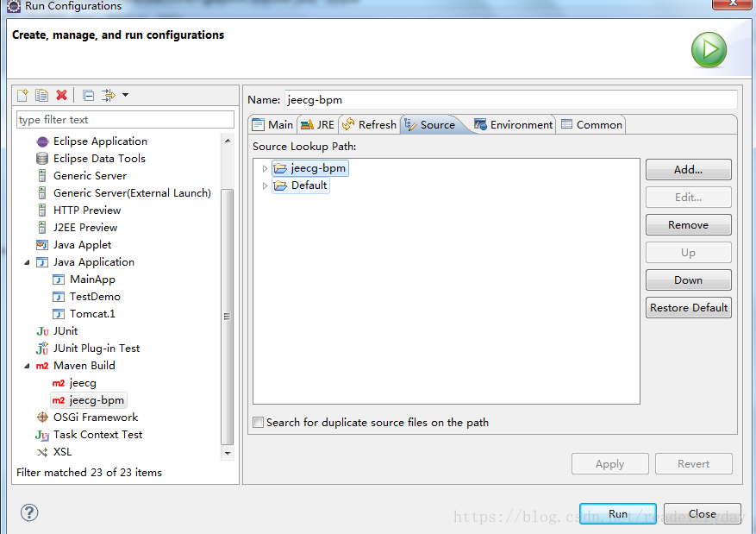Click the configuration tree scroll up arrow
756x534 pixels.
tap(228, 141)
